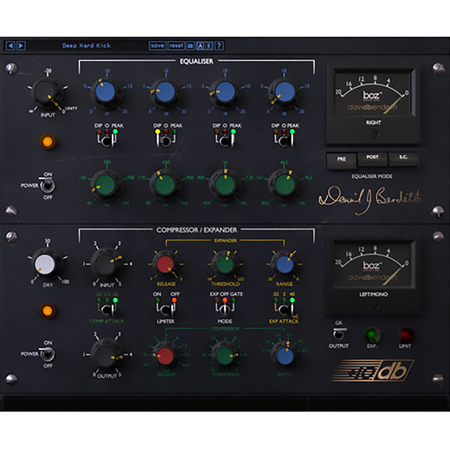Click the save preset button
Screen dimensions: 450x450
point(157,46)
